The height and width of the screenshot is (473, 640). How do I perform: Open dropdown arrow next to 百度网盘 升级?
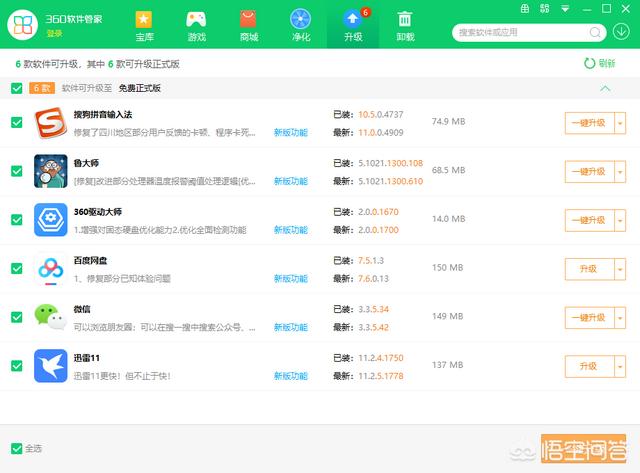pyautogui.click(x=619, y=269)
